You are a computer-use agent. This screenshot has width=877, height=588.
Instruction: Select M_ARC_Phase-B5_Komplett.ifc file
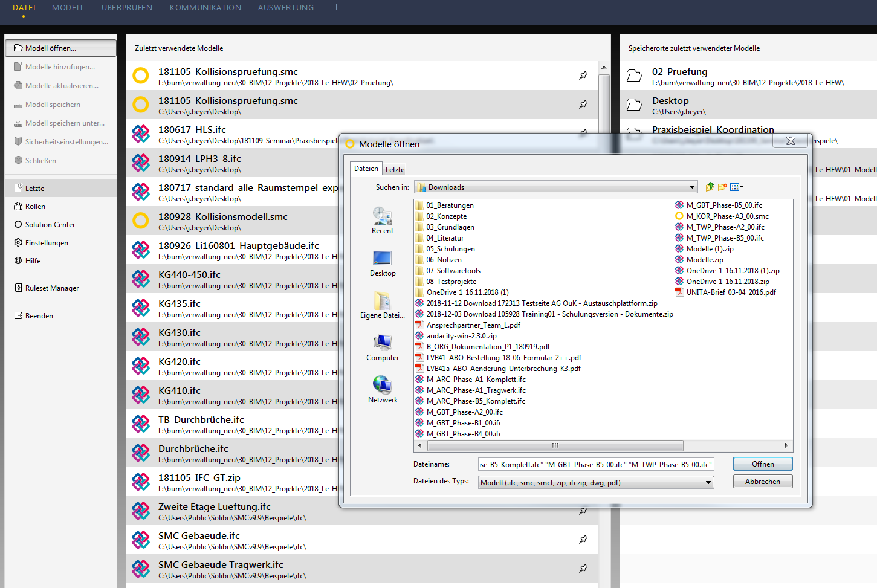tap(476, 401)
